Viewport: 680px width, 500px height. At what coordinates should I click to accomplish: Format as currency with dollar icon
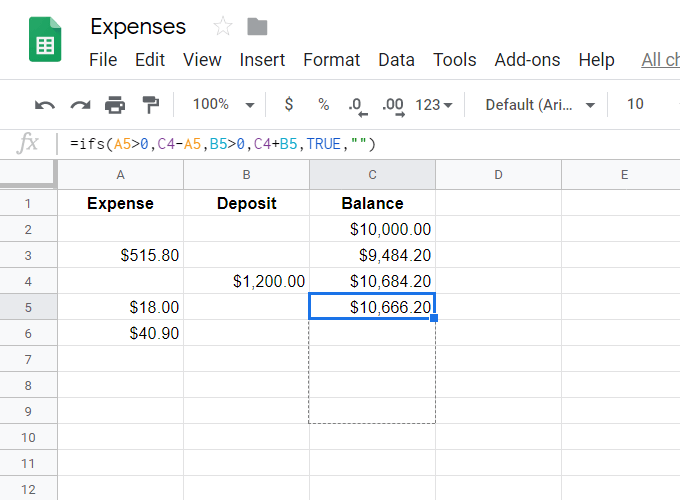click(x=289, y=104)
